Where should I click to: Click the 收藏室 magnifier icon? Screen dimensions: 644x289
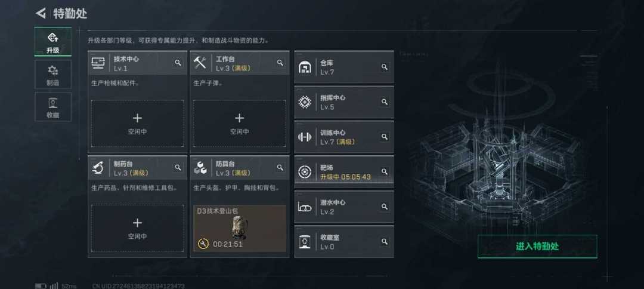385,241
